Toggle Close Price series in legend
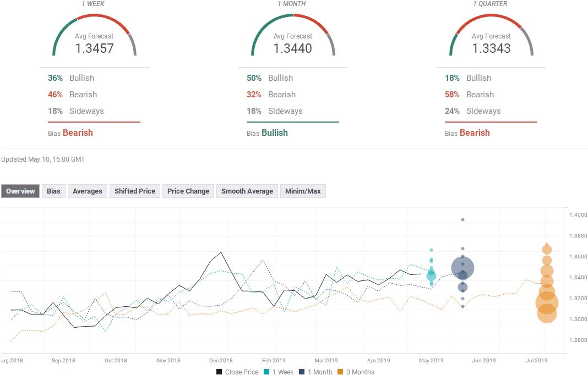The image size is (588, 375). click(x=237, y=372)
